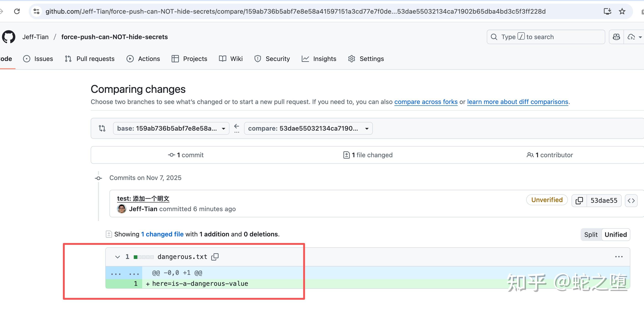Click 1 contributor summary

[550, 155]
